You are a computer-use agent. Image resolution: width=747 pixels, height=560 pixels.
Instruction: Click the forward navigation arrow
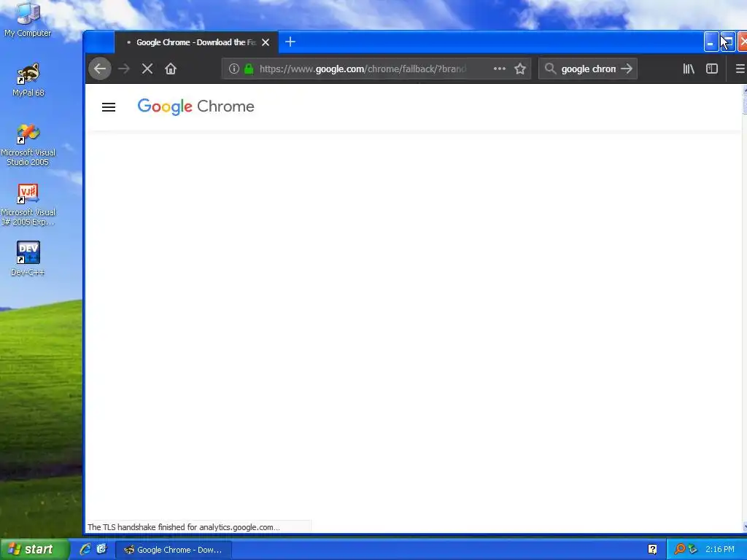pyautogui.click(x=124, y=69)
